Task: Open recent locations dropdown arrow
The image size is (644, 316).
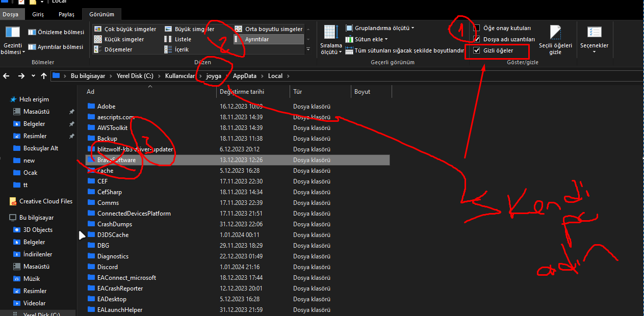Action: (x=34, y=76)
